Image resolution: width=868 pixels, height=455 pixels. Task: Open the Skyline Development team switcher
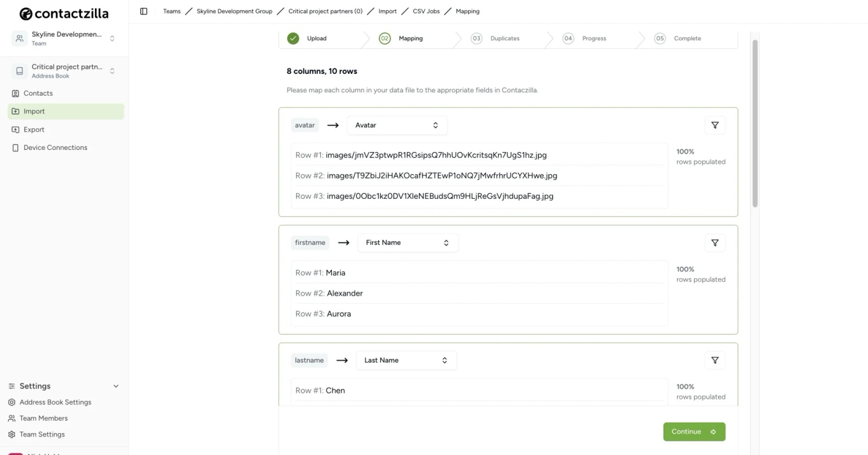[65, 39]
